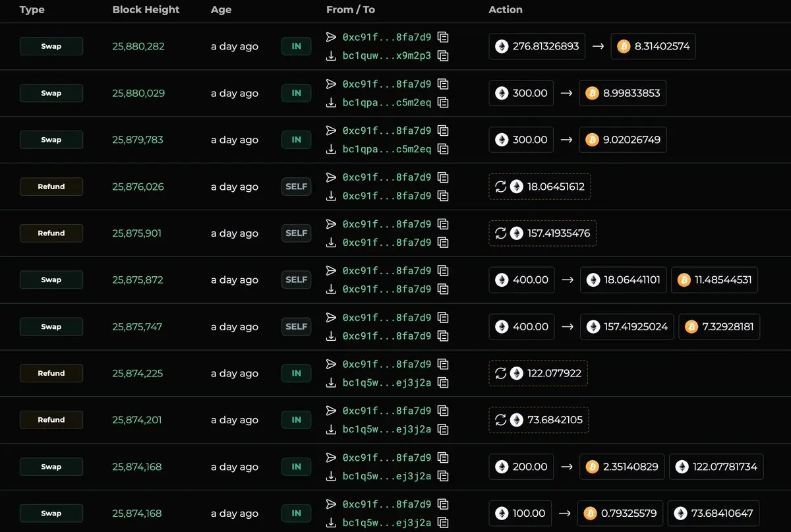This screenshot has height=532, width=791.
Task: Open block height 25,876,026
Action: (138, 187)
